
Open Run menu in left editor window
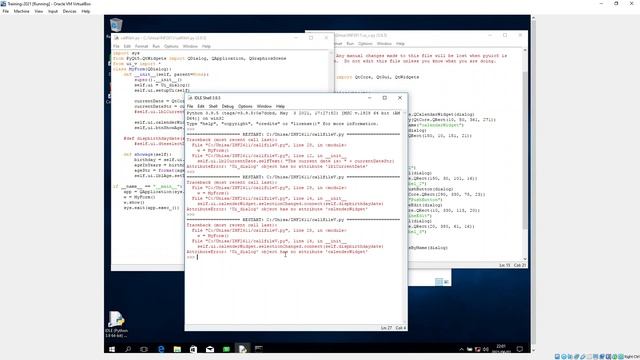pyautogui.click(x=156, y=47)
